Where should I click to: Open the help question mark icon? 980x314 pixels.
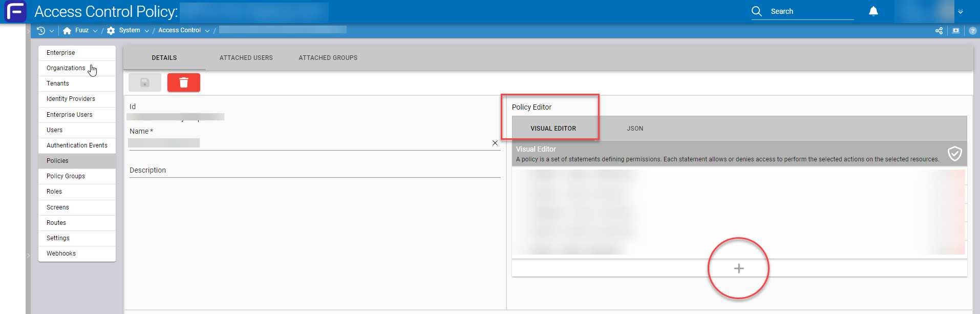click(x=972, y=31)
